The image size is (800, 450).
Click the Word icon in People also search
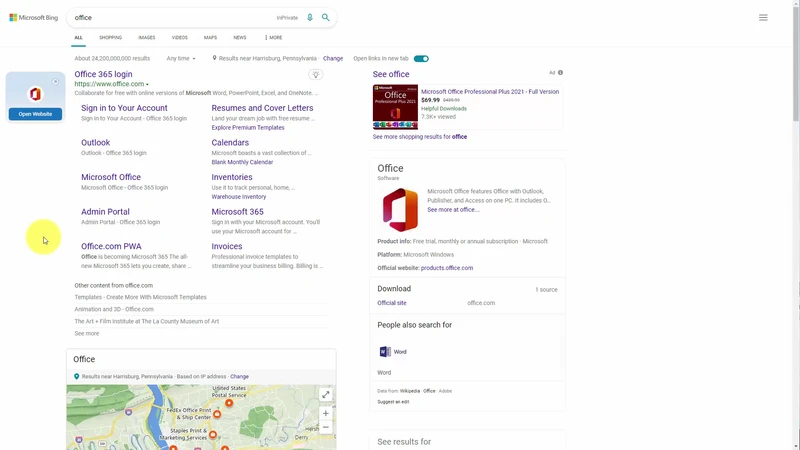pos(385,352)
